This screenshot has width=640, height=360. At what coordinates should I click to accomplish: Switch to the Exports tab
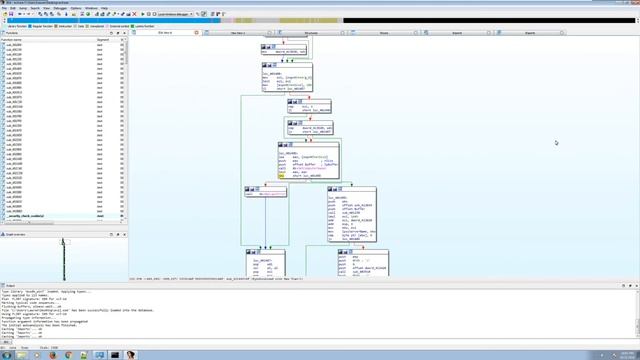pyautogui.click(x=530, y=33)
